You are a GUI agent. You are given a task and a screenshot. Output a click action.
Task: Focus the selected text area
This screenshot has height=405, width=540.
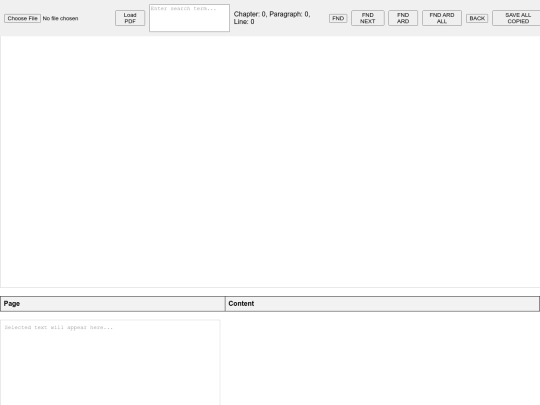[110, 362]
